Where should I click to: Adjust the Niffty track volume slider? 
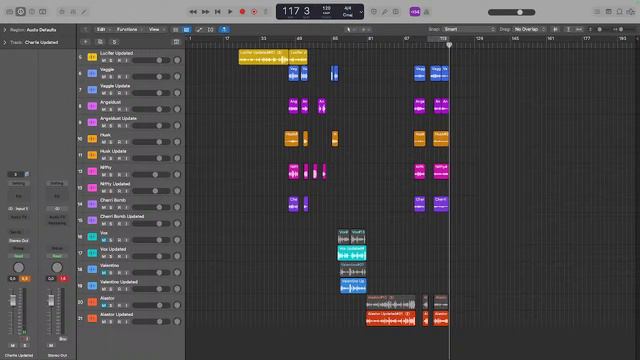click(151, 175)
